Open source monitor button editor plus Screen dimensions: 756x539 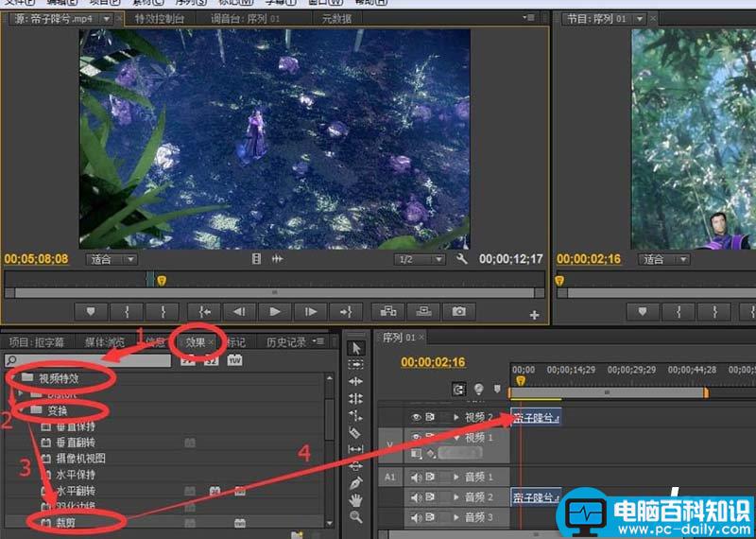tap(534, 315)
